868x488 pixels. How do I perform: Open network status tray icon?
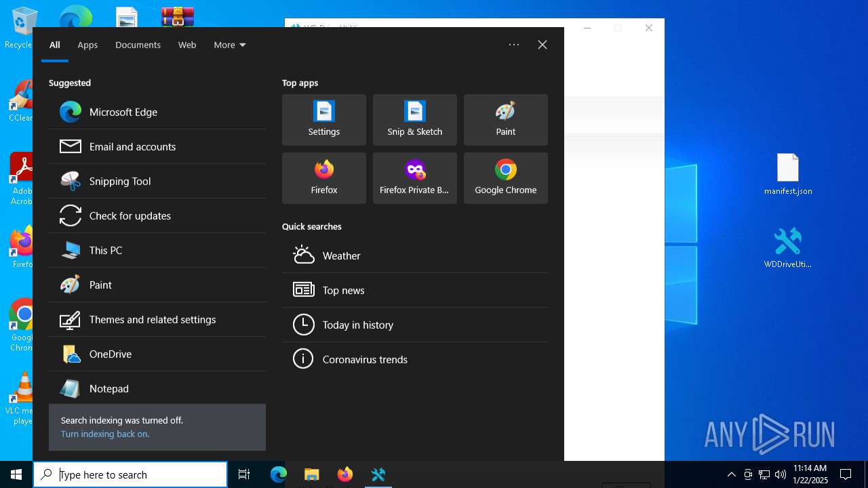(764, 474)
